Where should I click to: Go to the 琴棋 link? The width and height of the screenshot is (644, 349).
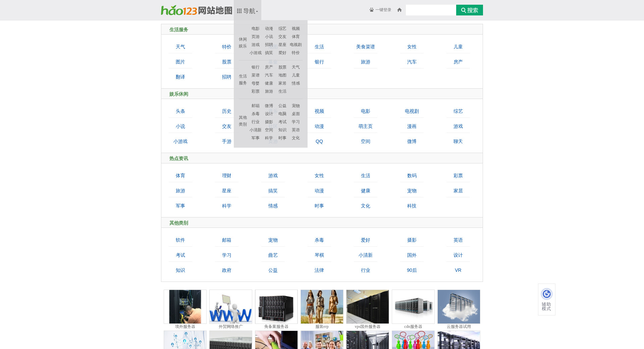[319, 255]
